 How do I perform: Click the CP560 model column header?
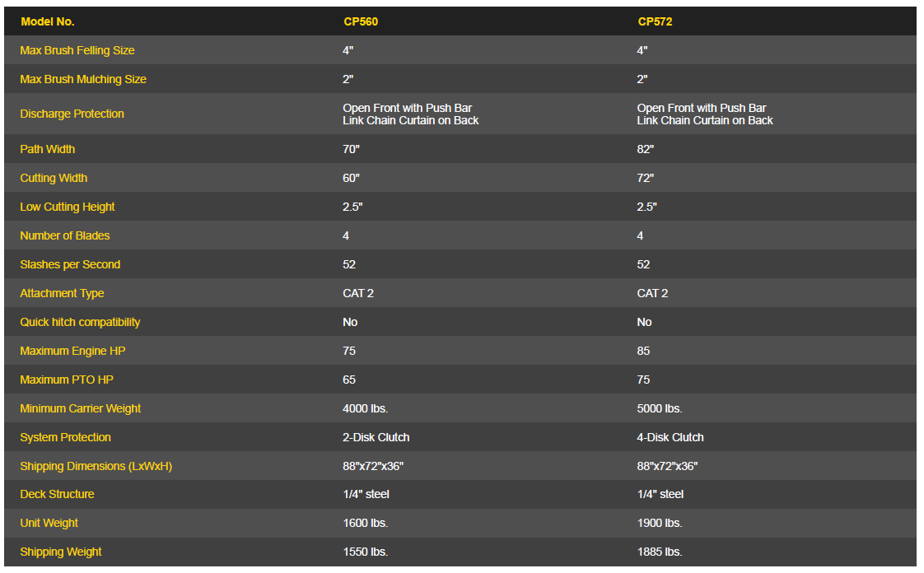(361, 21)
